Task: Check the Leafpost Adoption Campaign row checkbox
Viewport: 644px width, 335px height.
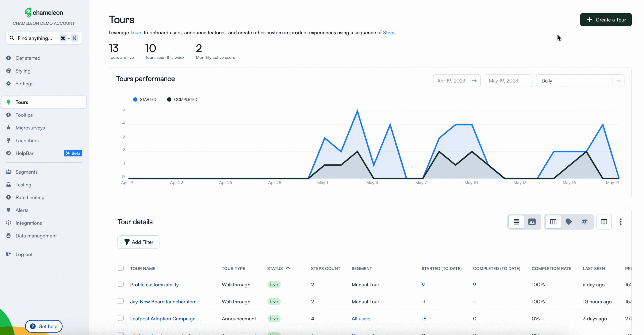Action: 121,318
